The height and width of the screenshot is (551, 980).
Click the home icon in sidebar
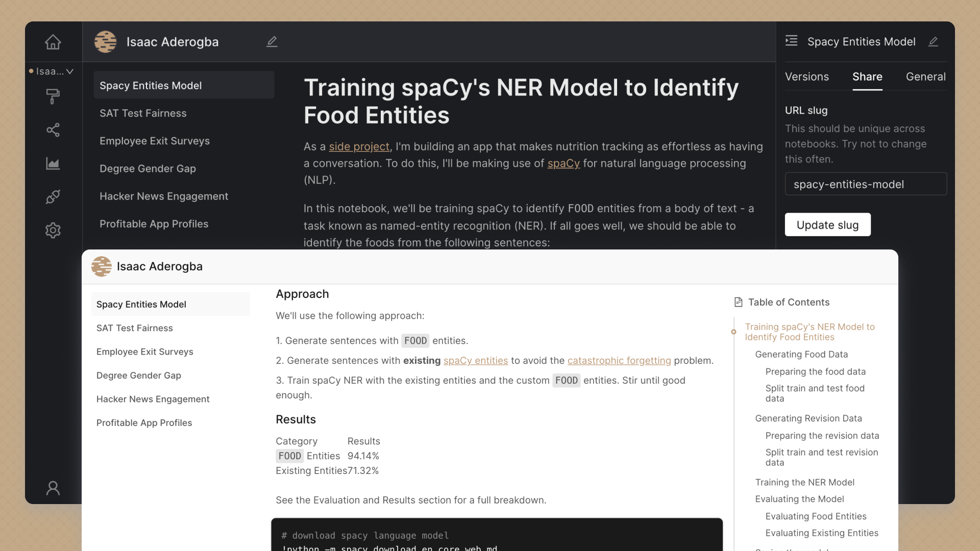pyautogui.click(x=53, y=42)
